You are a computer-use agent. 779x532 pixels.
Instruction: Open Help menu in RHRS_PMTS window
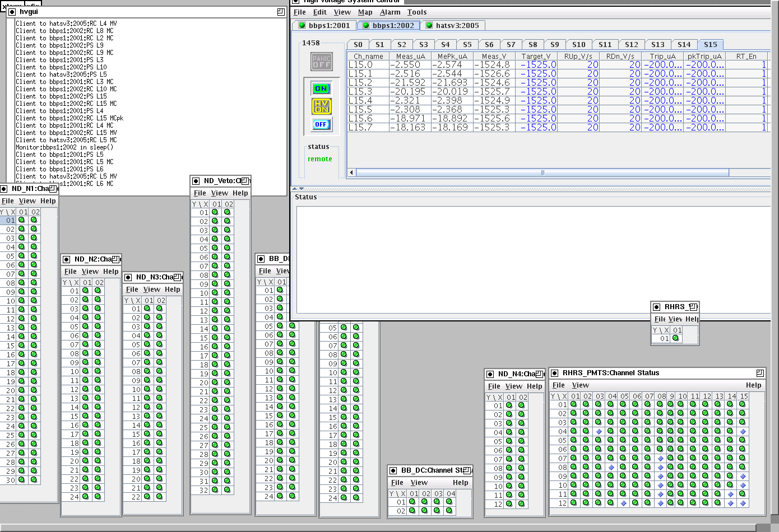(x=754, y=385)
